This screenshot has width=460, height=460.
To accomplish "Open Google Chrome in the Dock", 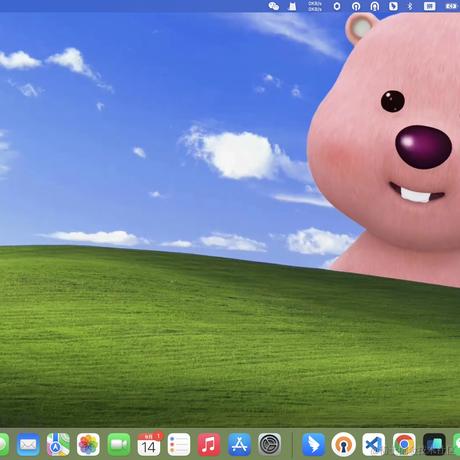I will pos(404,444).
